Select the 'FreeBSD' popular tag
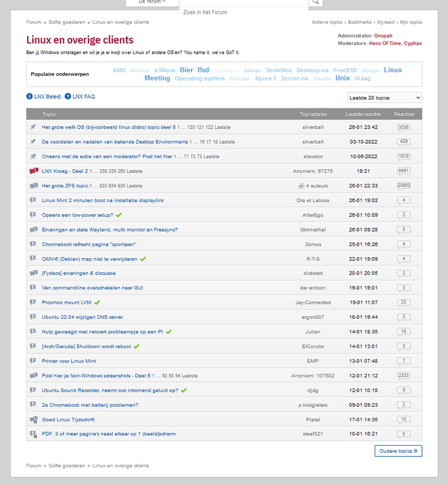 [345, 70]
